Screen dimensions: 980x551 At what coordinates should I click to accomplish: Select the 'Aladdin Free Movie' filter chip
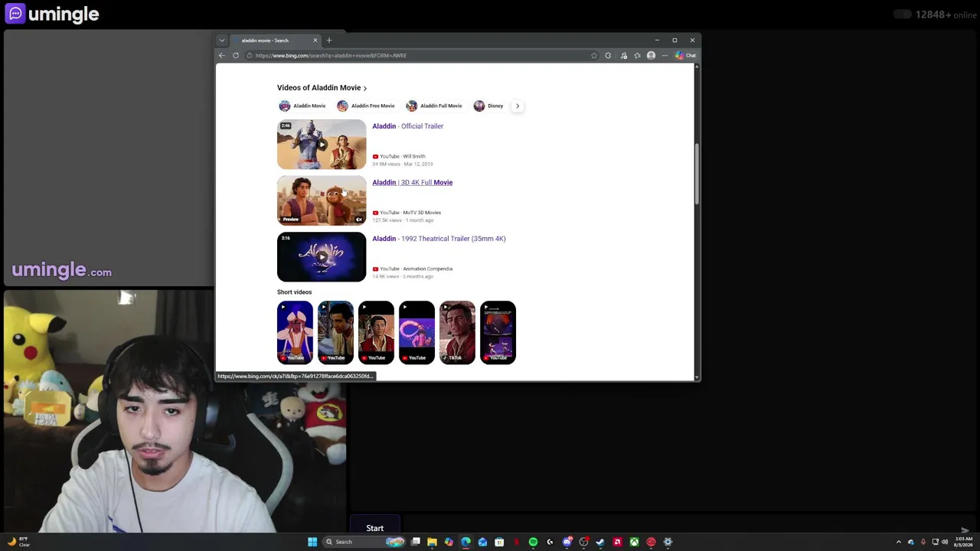(x=366, y=106)
